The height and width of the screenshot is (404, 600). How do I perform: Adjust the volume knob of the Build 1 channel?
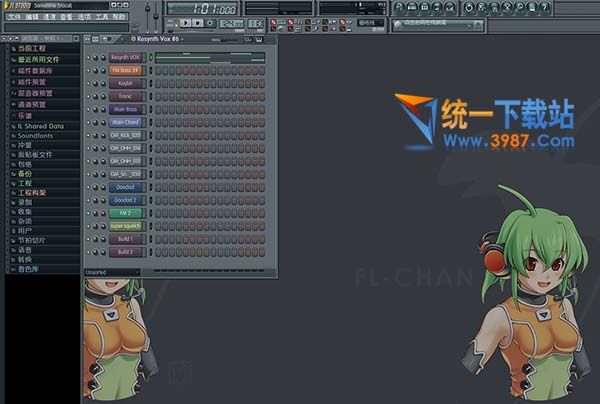point(103,239)
